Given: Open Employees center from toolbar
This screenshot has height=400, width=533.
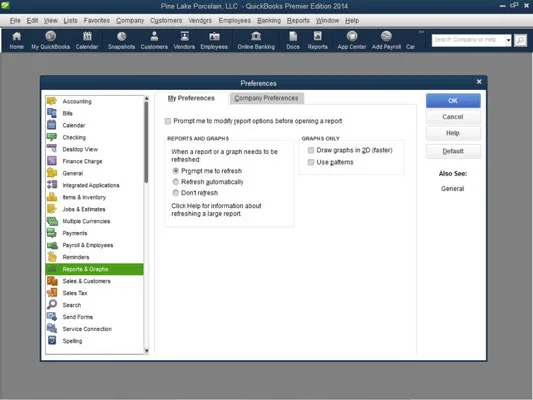Looking at the screenshot, I should coord(214,40).
